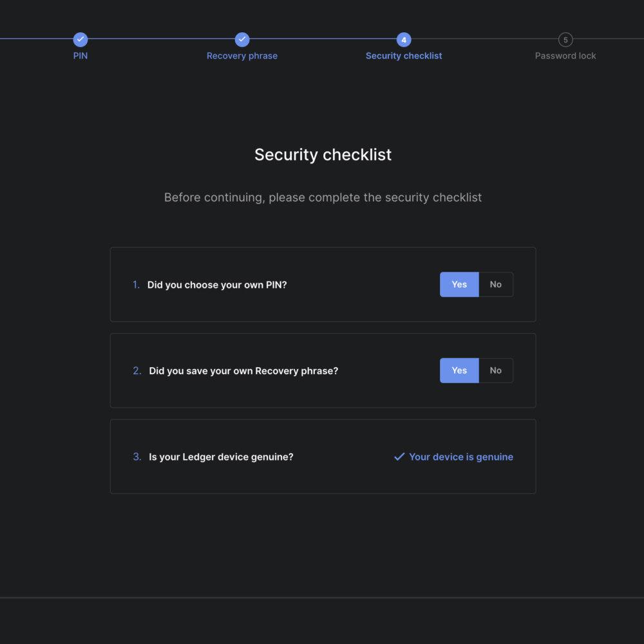The image size is (644, 644).
Task: Jump to the Password lock step label
Action: [565, 56]
